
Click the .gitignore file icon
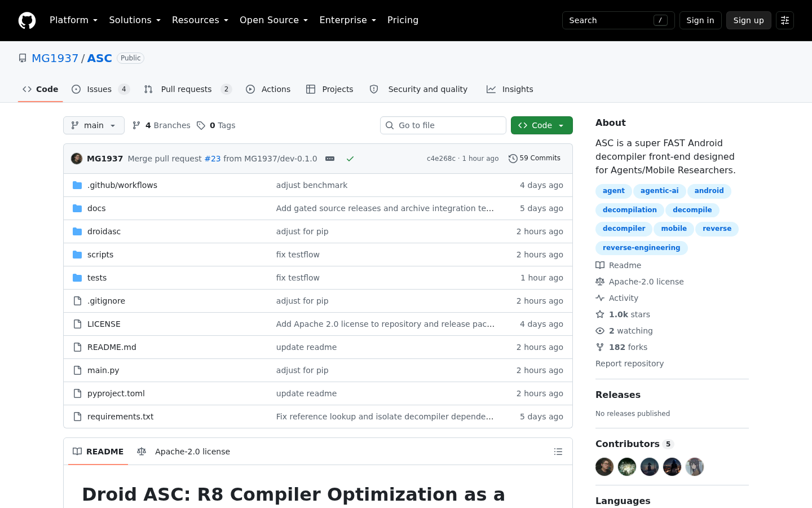(77, 301)
